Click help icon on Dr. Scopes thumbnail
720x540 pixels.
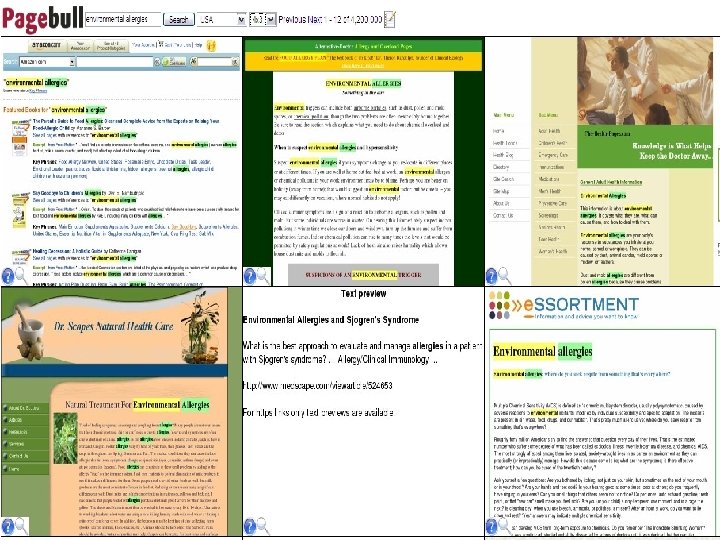(8, 526)
